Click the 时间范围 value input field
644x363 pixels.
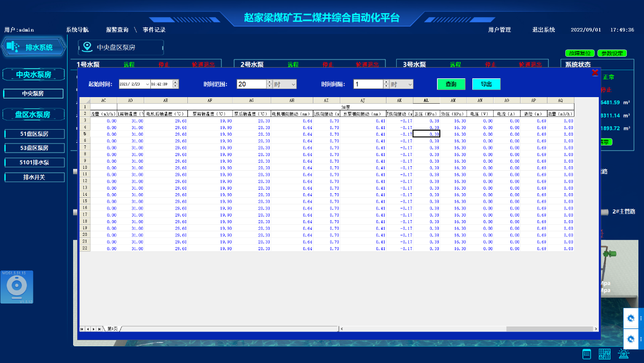point(251,84)
